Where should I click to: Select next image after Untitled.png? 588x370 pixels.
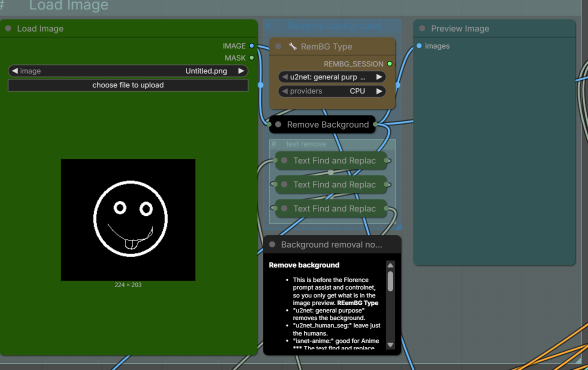(x=241, y=71)
